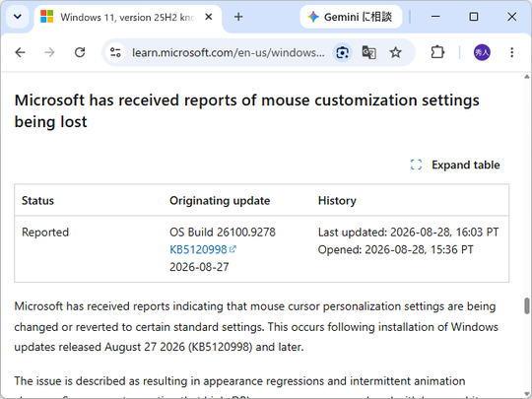Open the Chrome three-dot menu

coord(511,52)
